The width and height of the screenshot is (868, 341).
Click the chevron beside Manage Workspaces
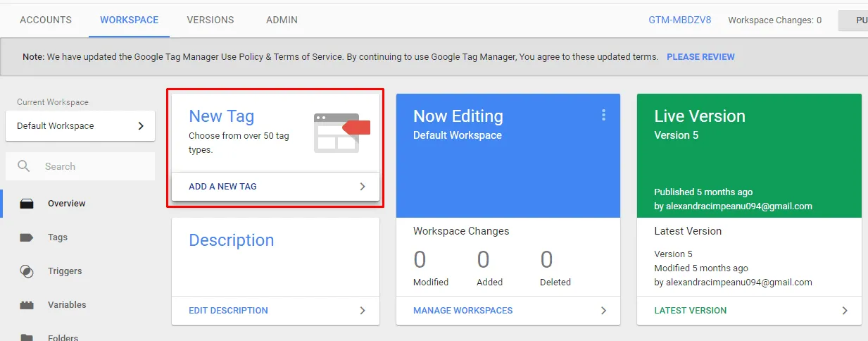[603, 310]
